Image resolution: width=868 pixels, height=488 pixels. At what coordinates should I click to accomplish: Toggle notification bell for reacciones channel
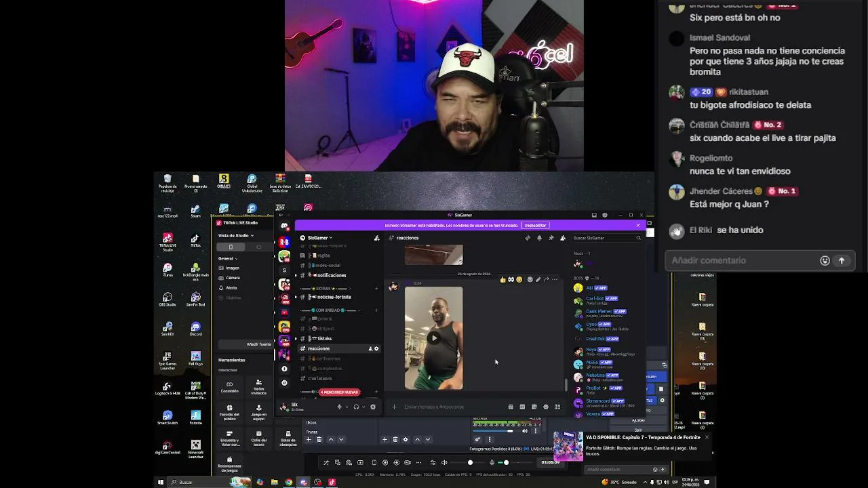539,238
